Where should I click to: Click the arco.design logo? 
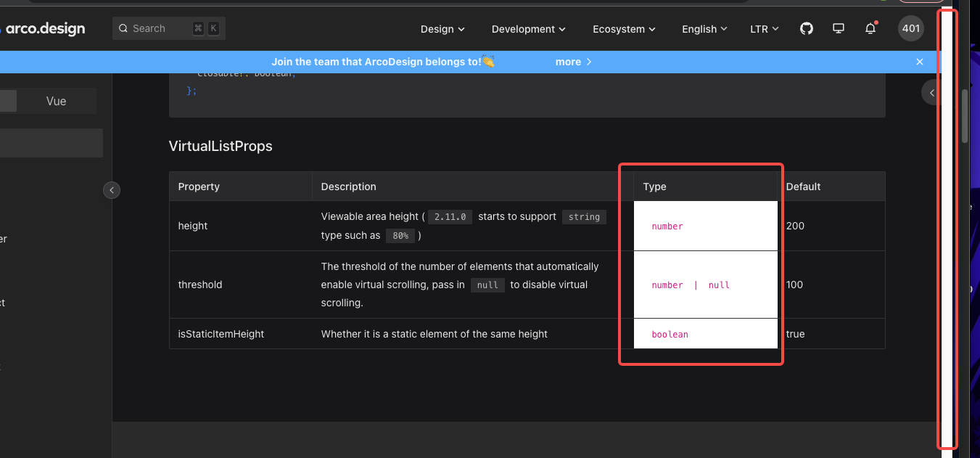pos(45,28)
